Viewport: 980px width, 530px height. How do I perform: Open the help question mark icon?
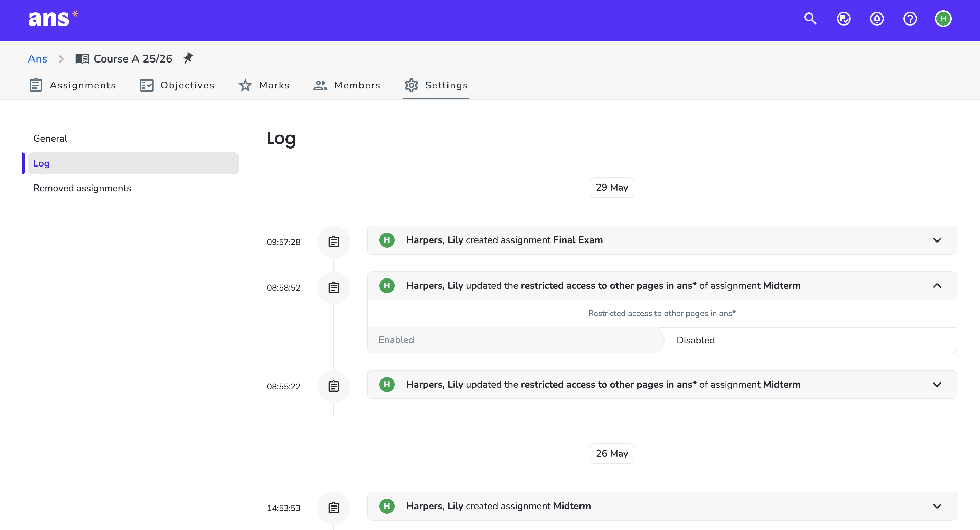[x=910, y=19]
